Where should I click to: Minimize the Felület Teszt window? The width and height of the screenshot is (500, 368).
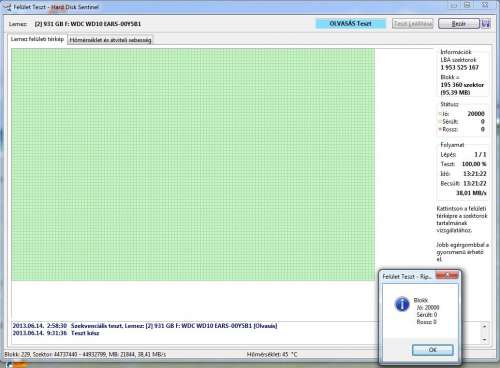(x=454, y=5)
